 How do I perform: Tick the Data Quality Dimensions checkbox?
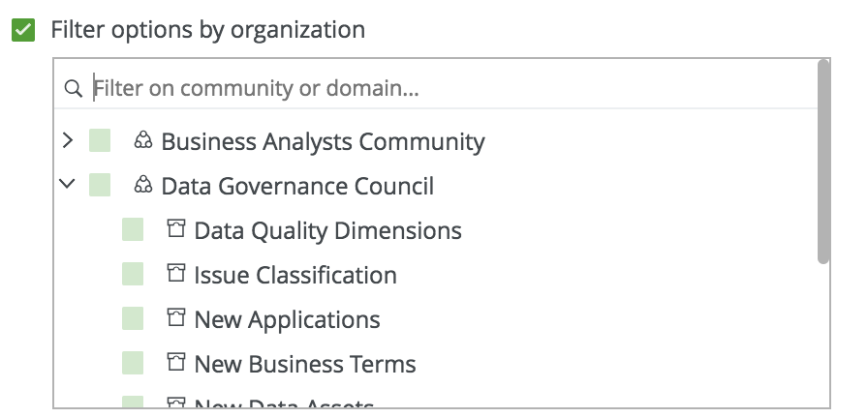pyautogui.click(x=133, y=230)
